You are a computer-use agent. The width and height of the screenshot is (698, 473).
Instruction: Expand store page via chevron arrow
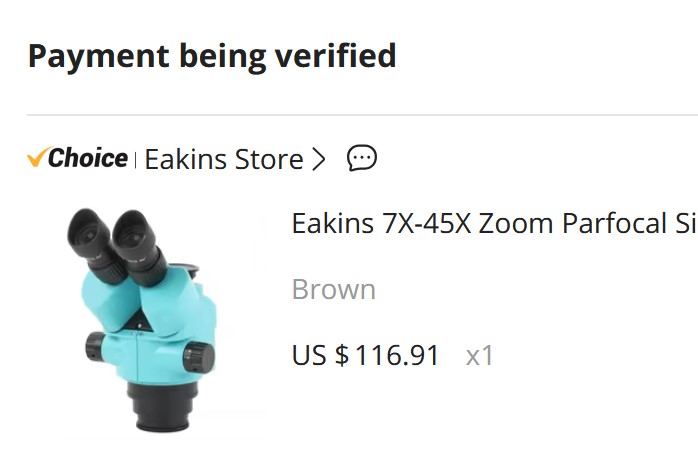[x=318, y=159]
